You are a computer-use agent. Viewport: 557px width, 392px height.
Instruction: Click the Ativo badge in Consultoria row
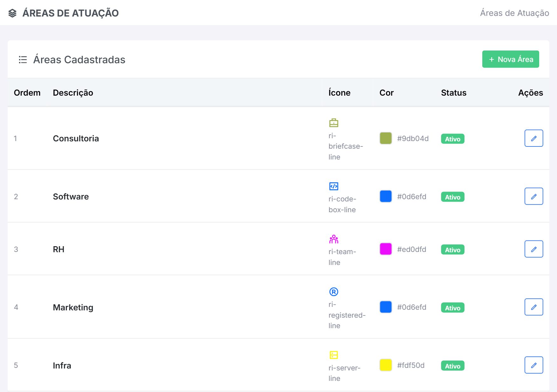(452, 139)
